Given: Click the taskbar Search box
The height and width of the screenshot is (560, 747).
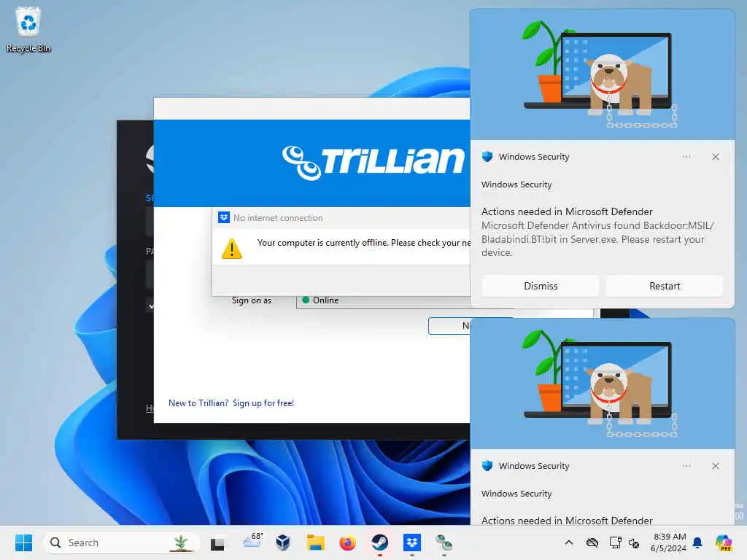Looking at the screenshot, I should [121, 542].
